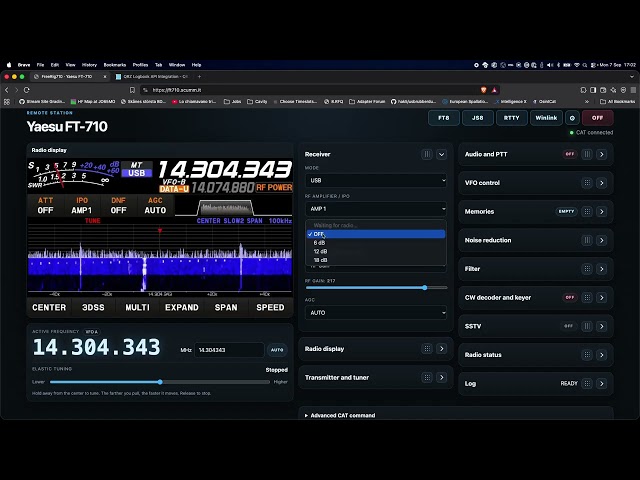Image resolution: width=640 pixels, height=480 pixels.
Task: Click the FT8 mode button
Action: (444, 118)
